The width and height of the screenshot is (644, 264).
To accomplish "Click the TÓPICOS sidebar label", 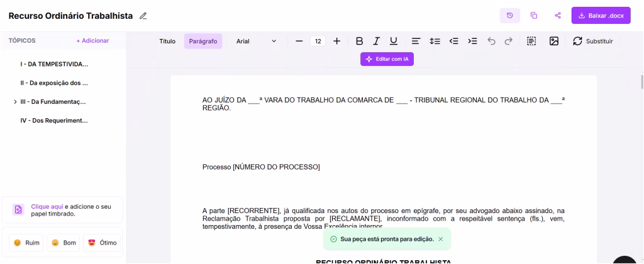I will pyautogui.click(x=22, y=41).
